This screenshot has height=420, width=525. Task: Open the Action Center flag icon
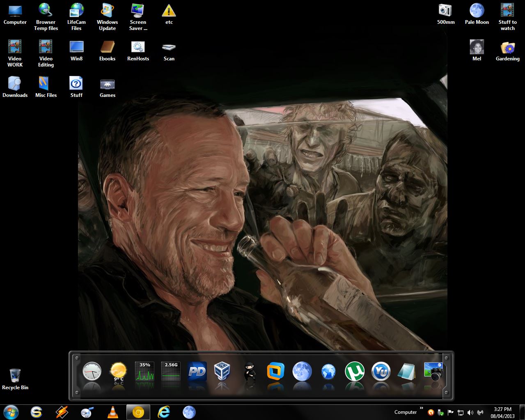(x=451, y=413)
